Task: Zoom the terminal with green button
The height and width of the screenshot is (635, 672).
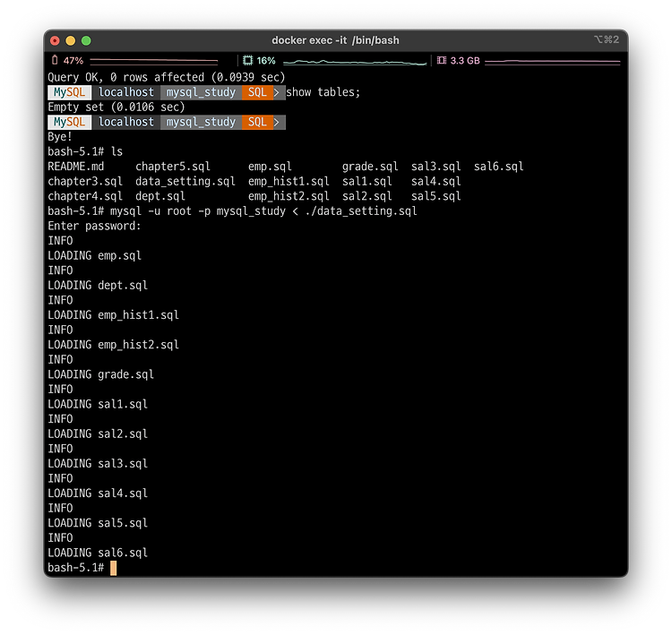Action: click(86, 40)
